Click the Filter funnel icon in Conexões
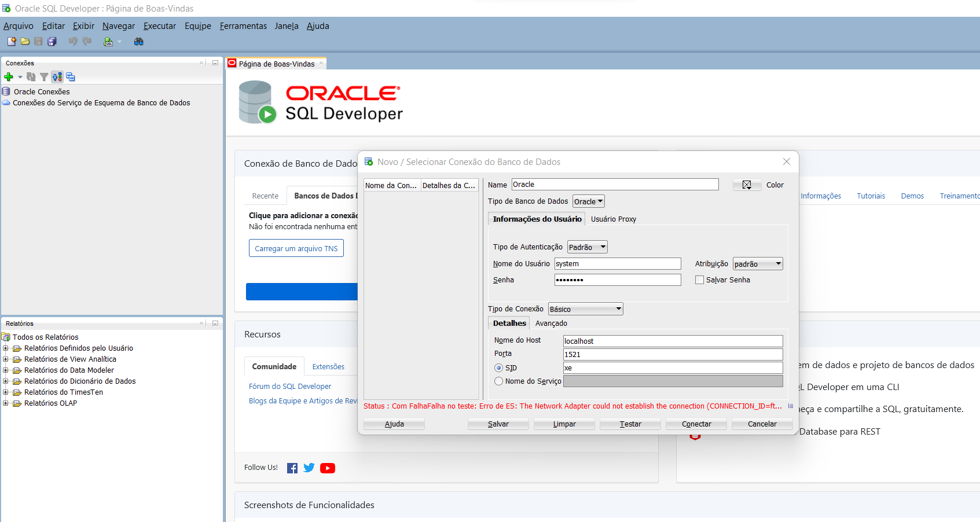Image resolution: width=980 pixels, height=522 pixels. point(44,77)
